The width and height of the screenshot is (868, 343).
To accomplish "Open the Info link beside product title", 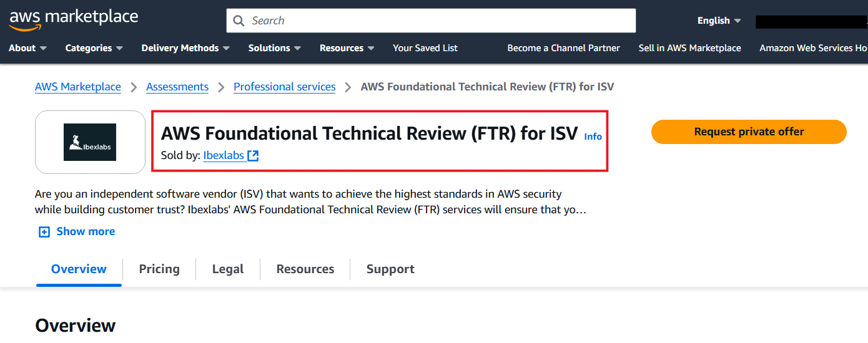I will tap(593, 136).
